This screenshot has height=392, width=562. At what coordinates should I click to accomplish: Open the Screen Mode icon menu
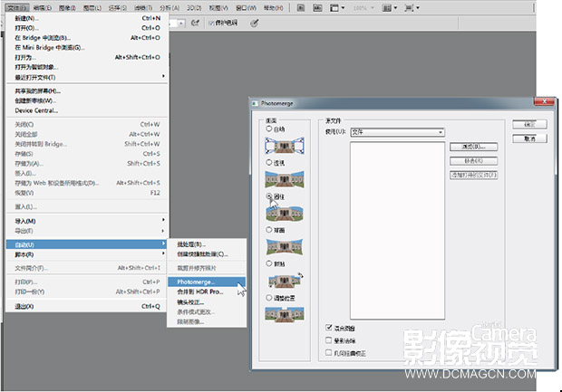(412, 8)
